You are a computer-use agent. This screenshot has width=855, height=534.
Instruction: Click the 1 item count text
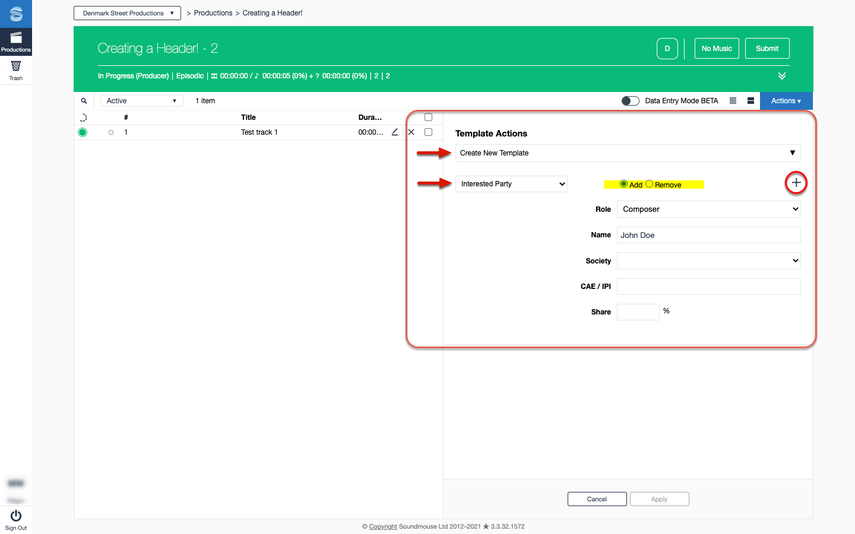[205, 101]
